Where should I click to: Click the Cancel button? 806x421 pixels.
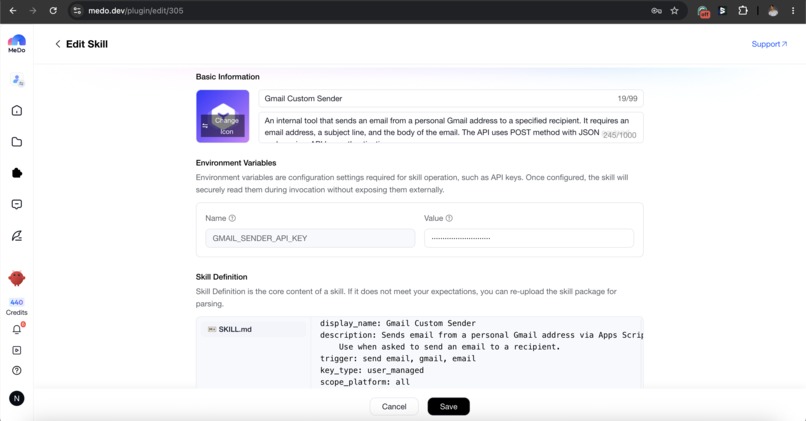[x=394, y=407]
